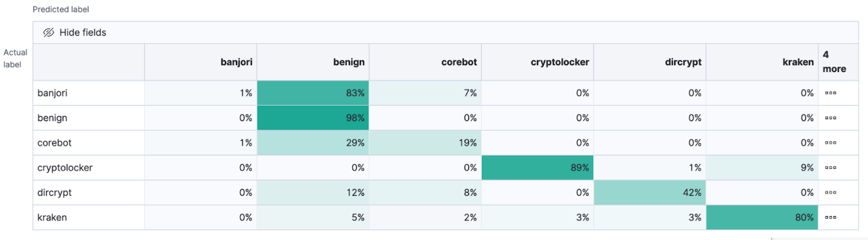The height and width of the screenshot is (240, 868).
Task: Select the cryptolocker column header
Action: pyautogui.click(x=559, y=62)
